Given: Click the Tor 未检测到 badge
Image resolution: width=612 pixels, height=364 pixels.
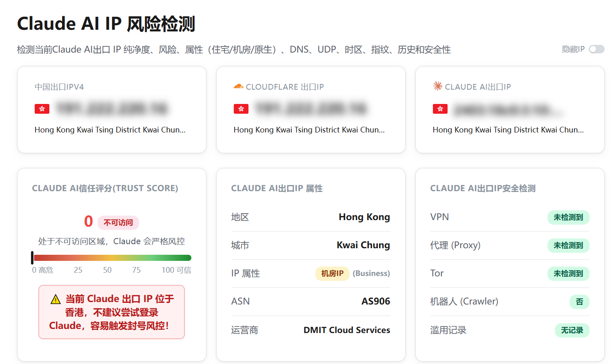Looking at the screenshot, I should pyautogui.click(x=568, y=274).
